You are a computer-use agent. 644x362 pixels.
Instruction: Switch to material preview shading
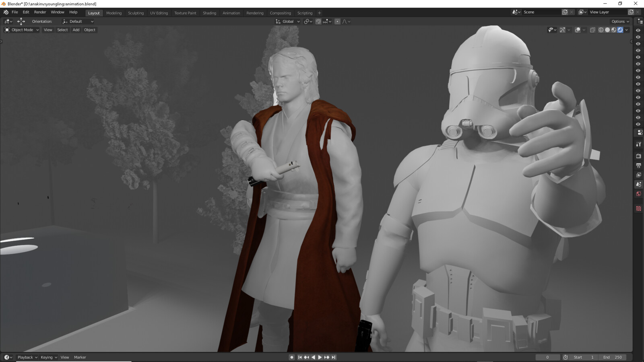click(614, 30)
